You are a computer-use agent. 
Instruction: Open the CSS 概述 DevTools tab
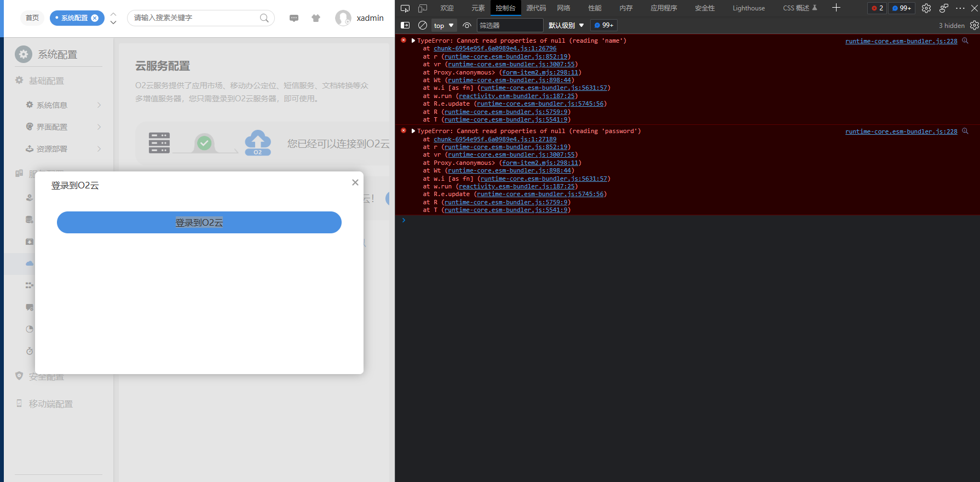point(800,8)
